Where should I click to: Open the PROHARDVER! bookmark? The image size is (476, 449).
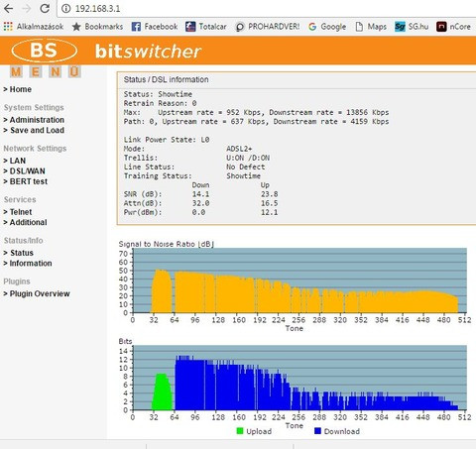pos(268,27)
